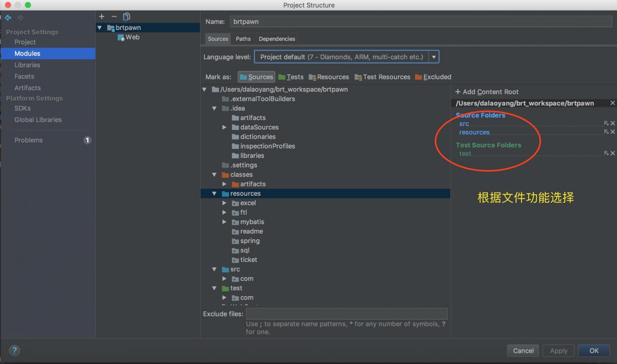Open Libraries settings
Viewport: 617px width, 364px height.
tap(27, 65)
